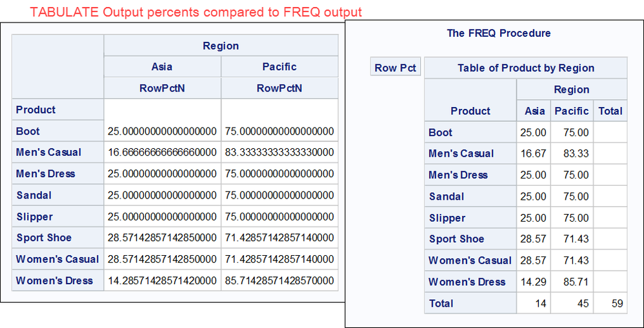Select Pacific column header in TABULATE table
The height and width of the screenshot is (328, 644).
tap(279, 67)
